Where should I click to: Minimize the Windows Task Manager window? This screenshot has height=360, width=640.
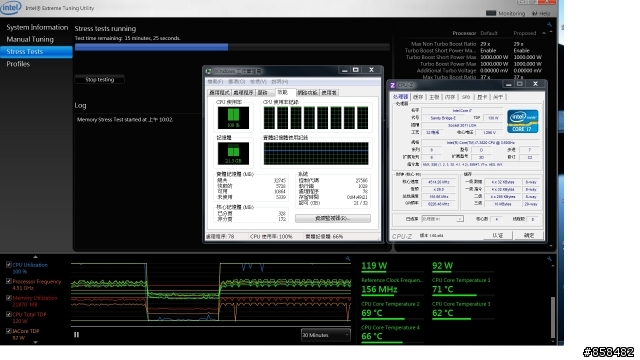[x=344, y=70]
